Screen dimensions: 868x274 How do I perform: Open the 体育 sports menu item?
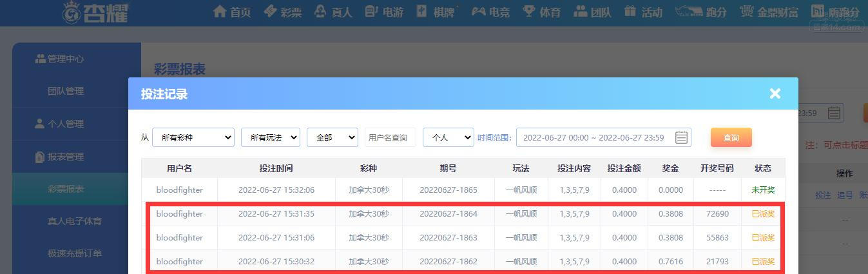[x=541, y=12]
